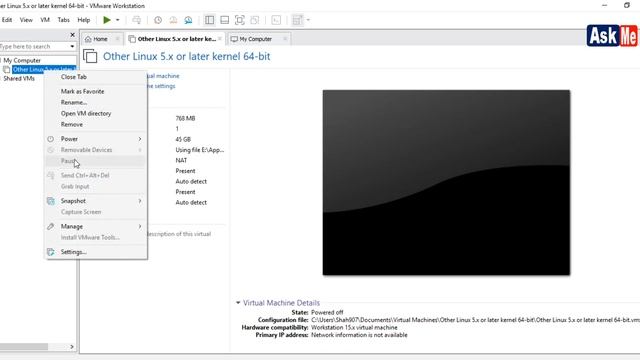This screenshot has height=360, width=640.
Task: Expand the Manage submenu
Action: tap(96, 227)
